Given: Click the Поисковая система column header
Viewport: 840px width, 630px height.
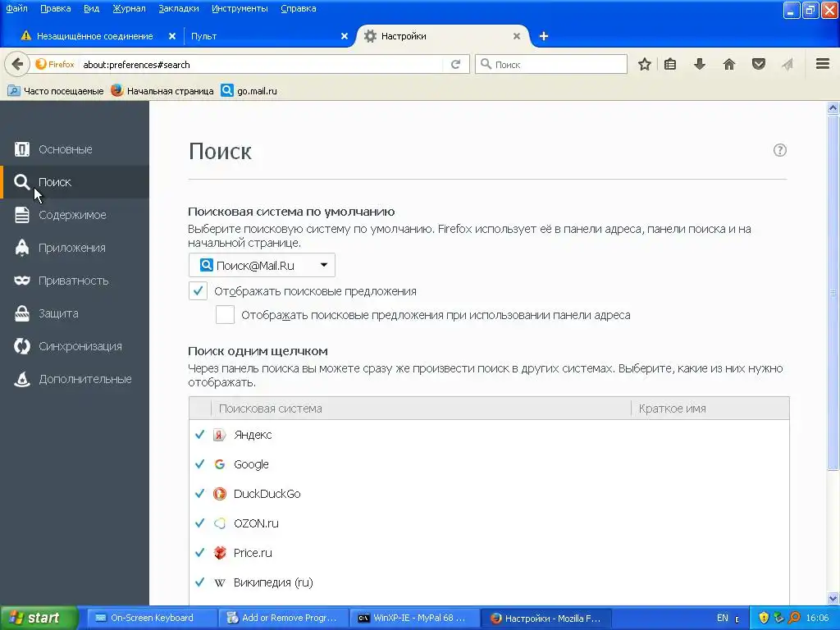Looking at the screenshot, I should click(421, 409).
